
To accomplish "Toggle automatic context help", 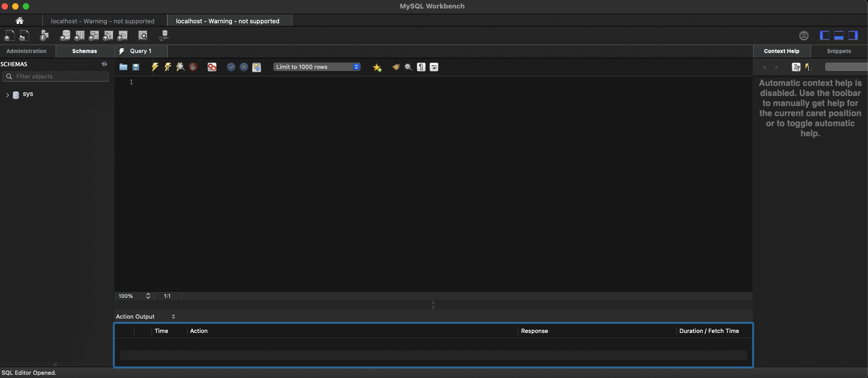I will coord(796,67).
